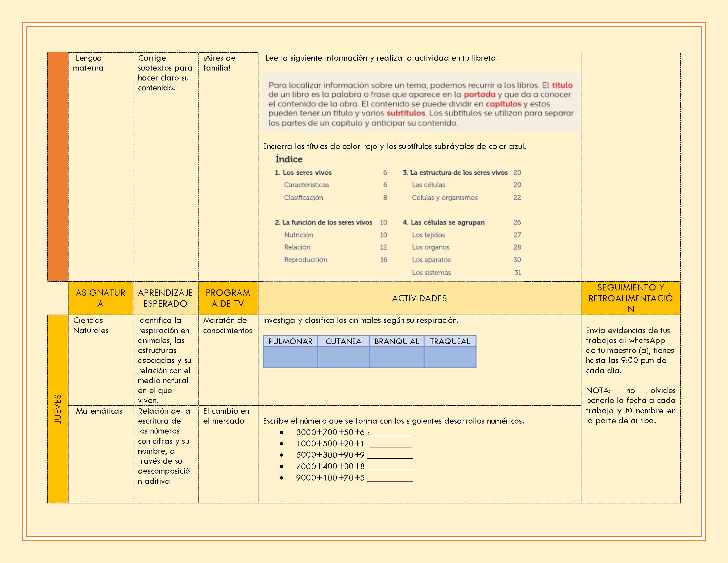Click the ASIGNATURA column header

point(100,298)
